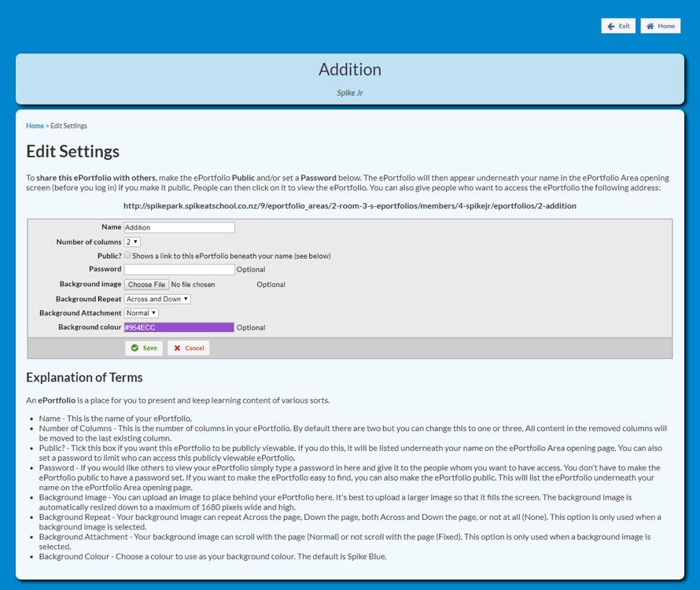Select the eportfolio address URL text
Screen dimensions: 700x590
click(350, 205)
